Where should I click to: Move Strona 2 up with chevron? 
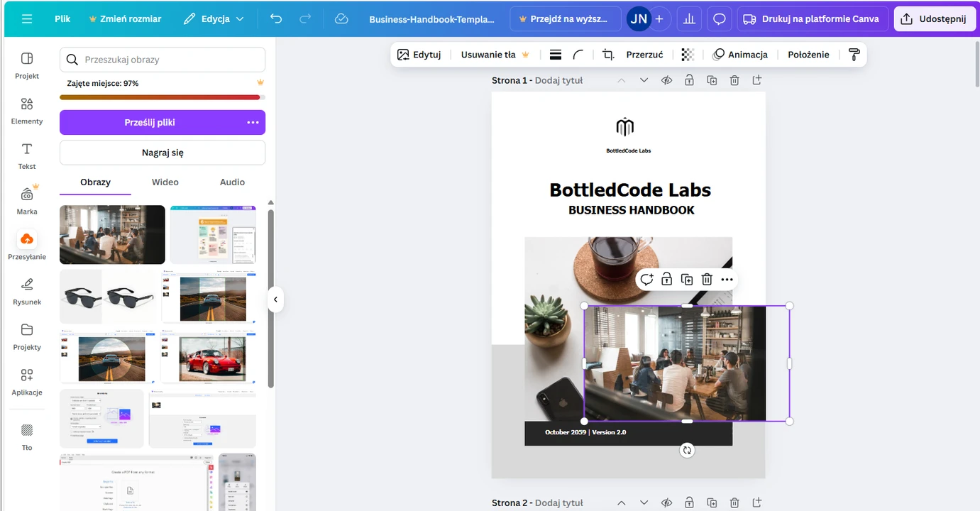tap(621, 502)
